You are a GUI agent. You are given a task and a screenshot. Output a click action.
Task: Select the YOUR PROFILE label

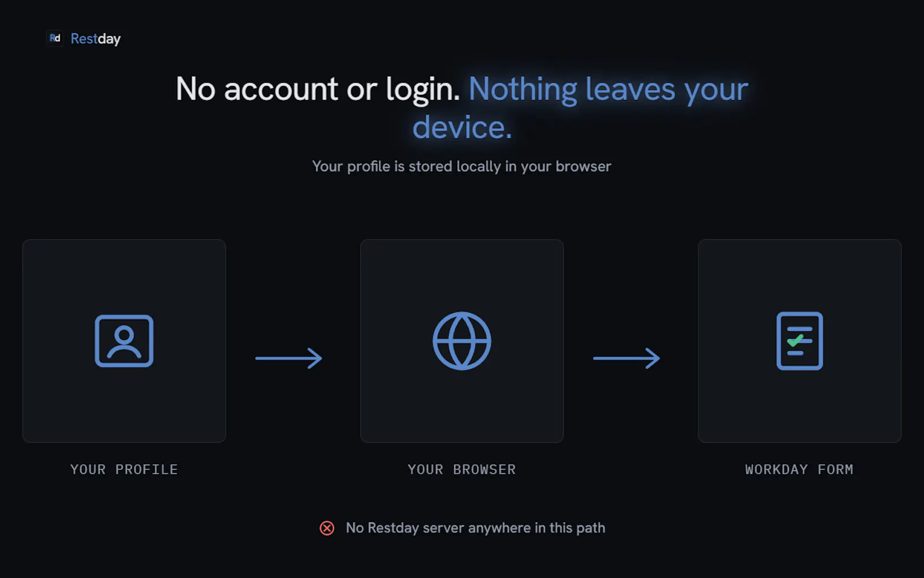(124, 469)
